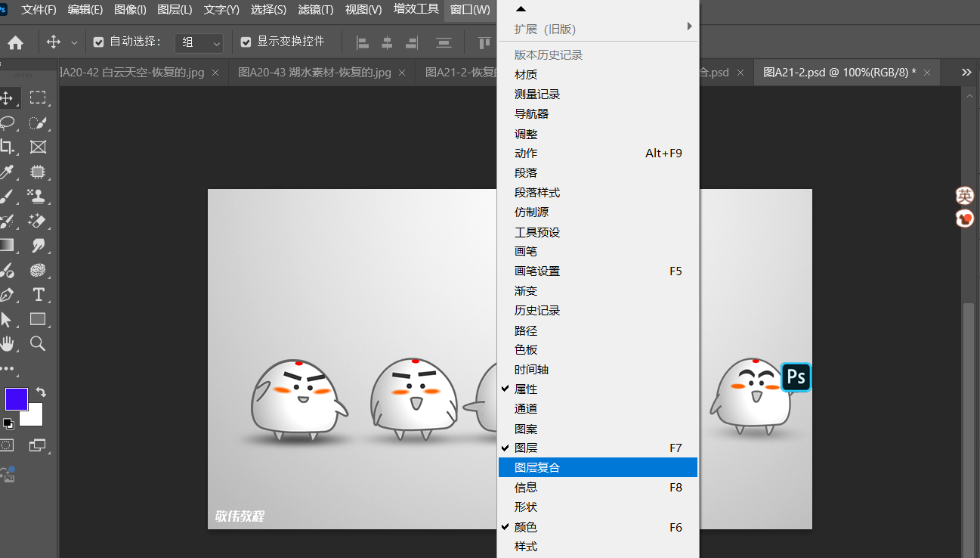Toggle 显示变换控件 checkbox
The width and height of the screenshot is (980, 558).
click(246, 42)
